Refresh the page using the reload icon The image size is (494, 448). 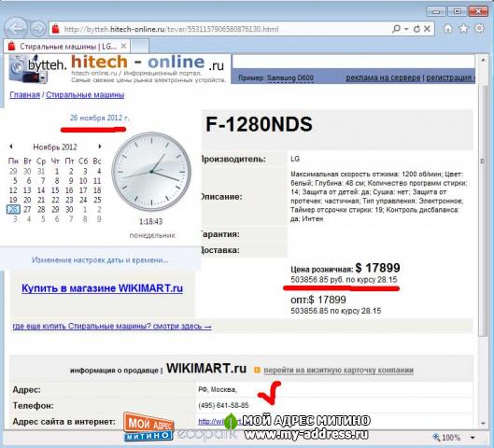[x=416, y=29]
